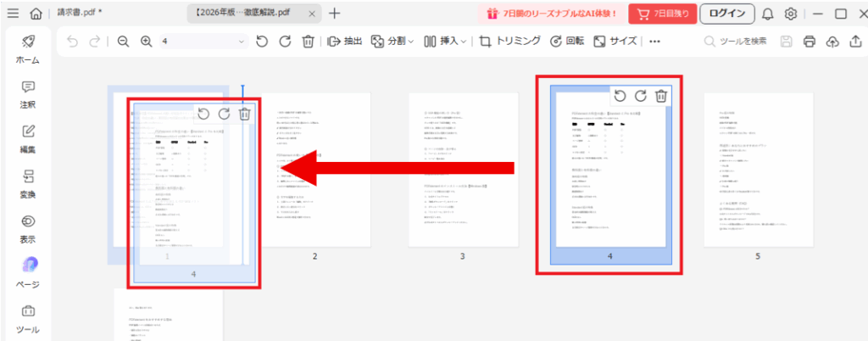This screenshot has width=868, height=341.
Task: Click the zoom out magnifier icon
Action: (x=123, y=42)
